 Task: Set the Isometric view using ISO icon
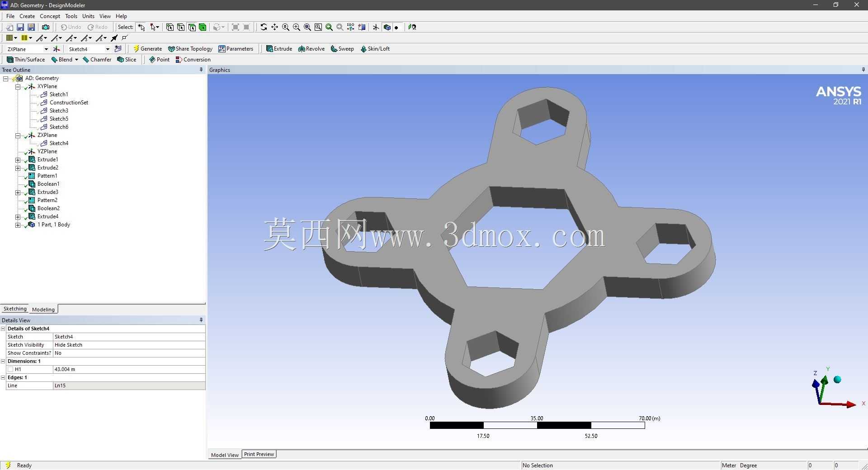351,27
